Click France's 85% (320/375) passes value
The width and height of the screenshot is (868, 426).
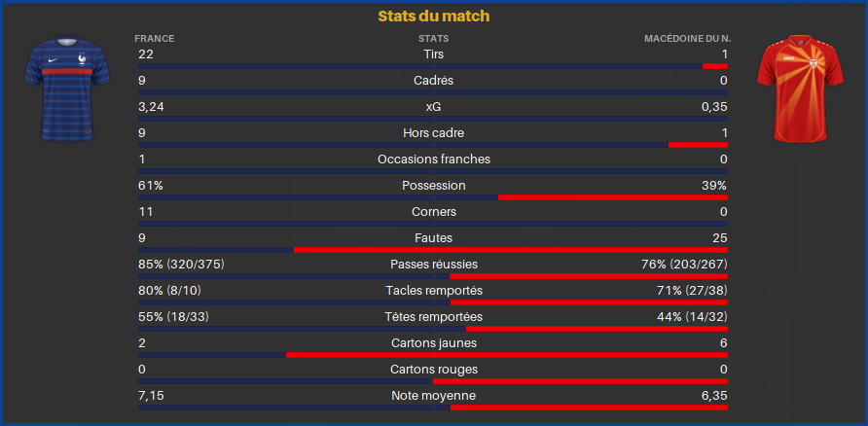click(181, 265)
